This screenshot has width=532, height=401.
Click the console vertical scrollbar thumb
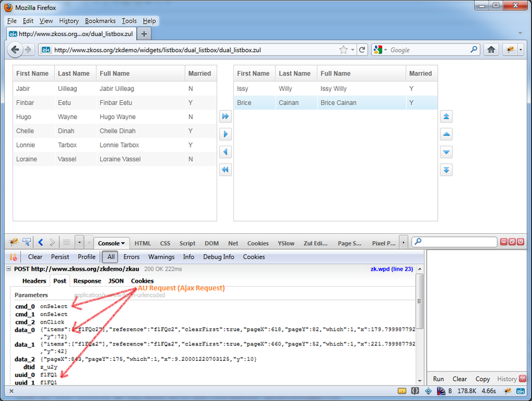coord(420,301)
